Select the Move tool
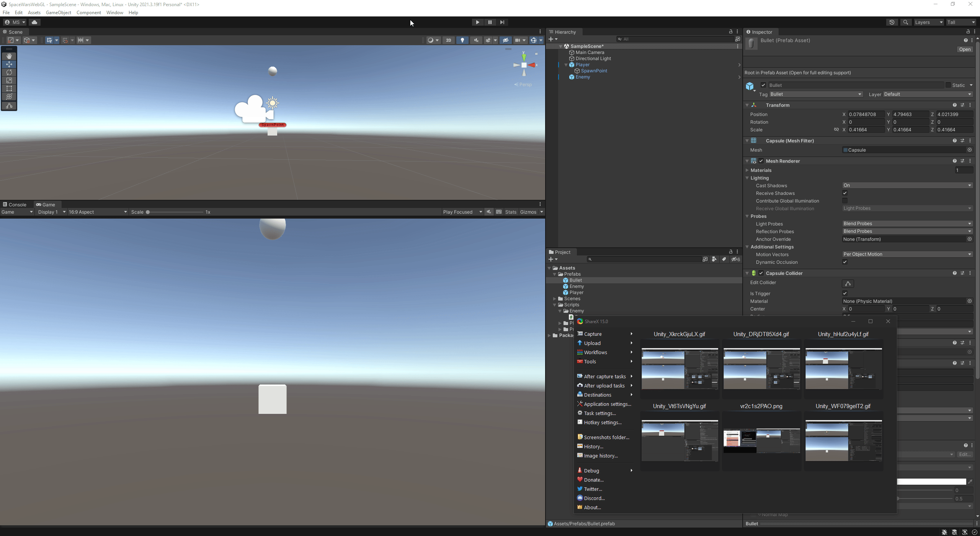 tap(9, 64)
